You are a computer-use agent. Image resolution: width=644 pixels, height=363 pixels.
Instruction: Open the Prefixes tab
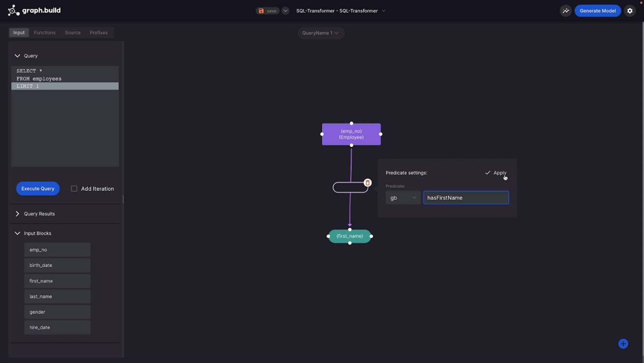(99, 32)
